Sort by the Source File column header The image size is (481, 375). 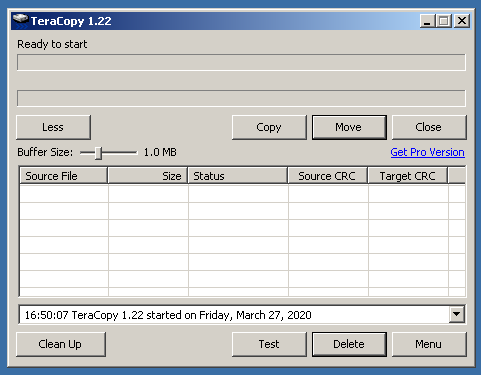(x=63, y=176)
